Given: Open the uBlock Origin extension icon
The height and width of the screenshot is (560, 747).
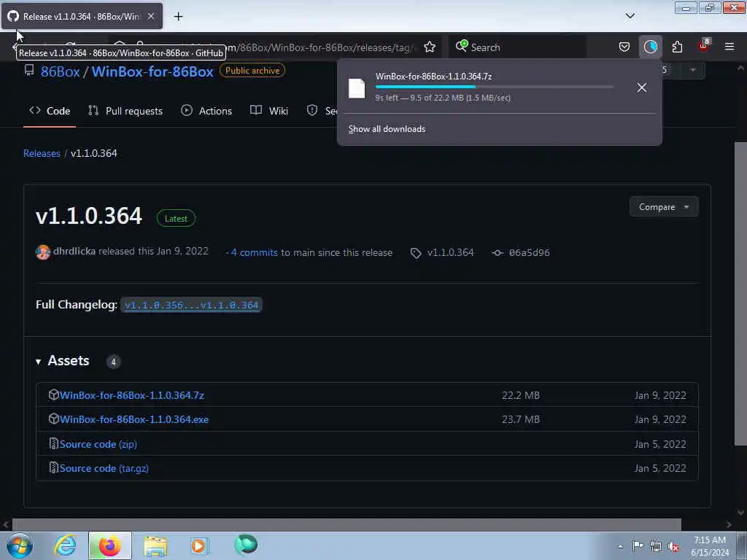Looking at the screenshot, I should [704, 46].
